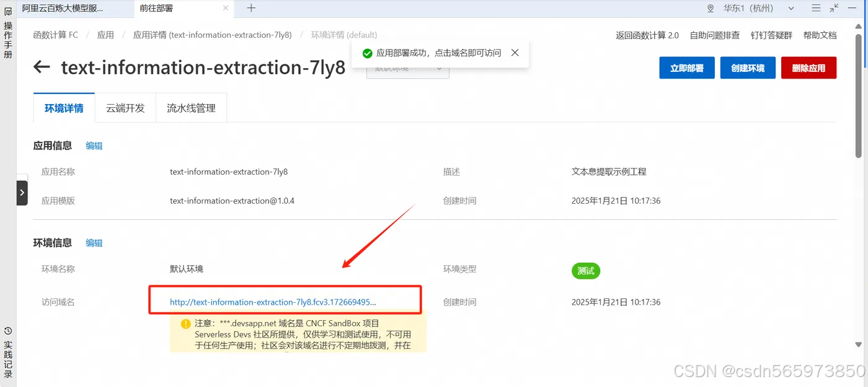Click the red 删除应用 button
The width and height of the screenshot is (868, 387).
click(808, 68)
